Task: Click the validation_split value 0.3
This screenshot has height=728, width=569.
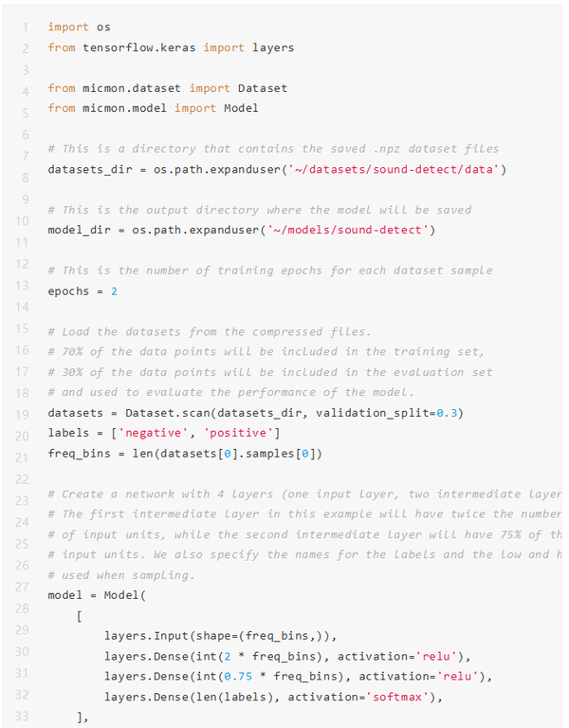Action: (447, 413)
